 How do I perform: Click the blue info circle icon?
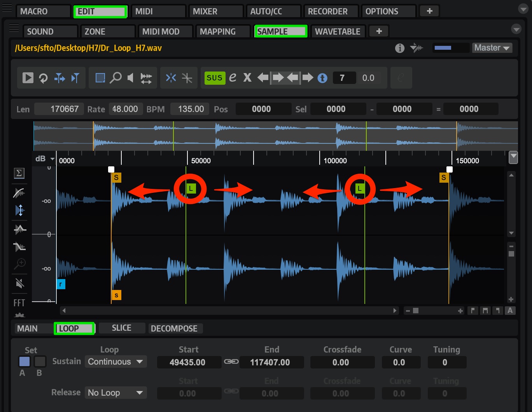pyautogui.click(x=322, y=78)
